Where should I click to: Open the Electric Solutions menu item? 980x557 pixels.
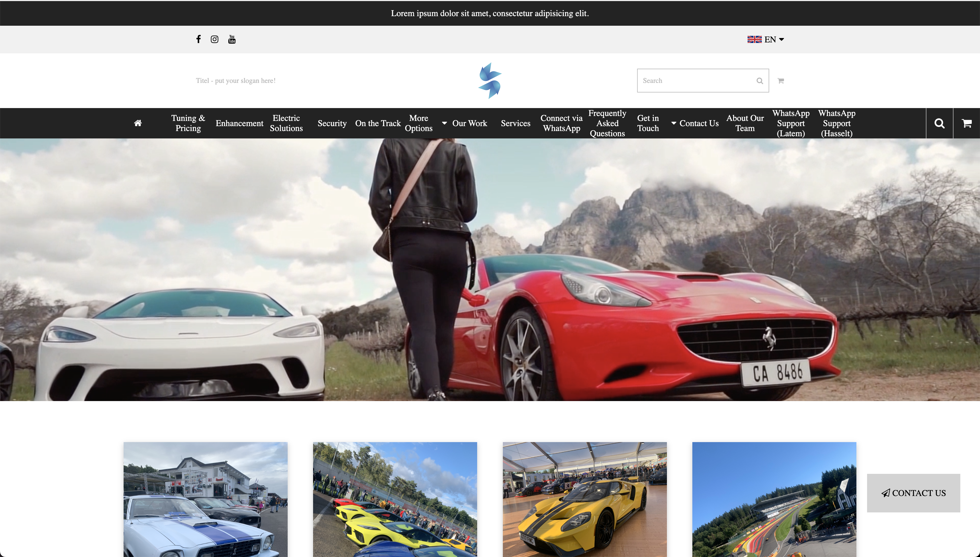click(x=286, y=123)
